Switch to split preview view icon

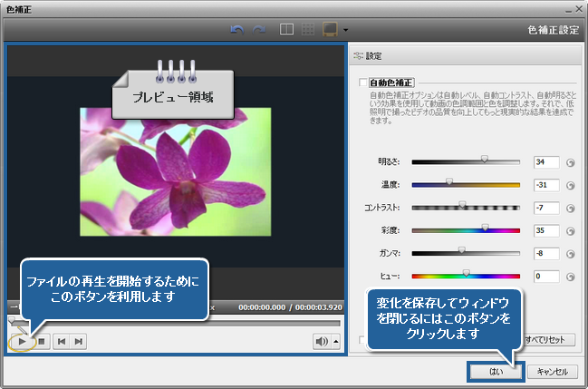tap(286, 29)
